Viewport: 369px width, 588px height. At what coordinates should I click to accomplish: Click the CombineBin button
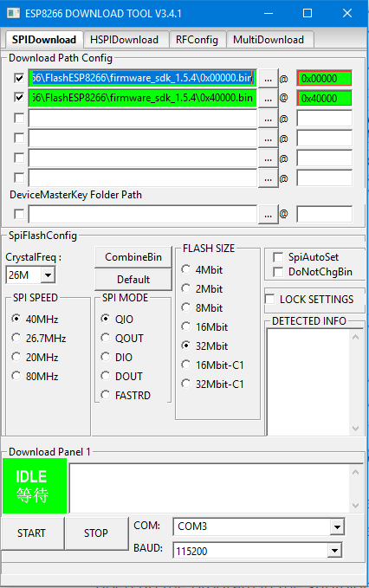click(x=133, y=257)
